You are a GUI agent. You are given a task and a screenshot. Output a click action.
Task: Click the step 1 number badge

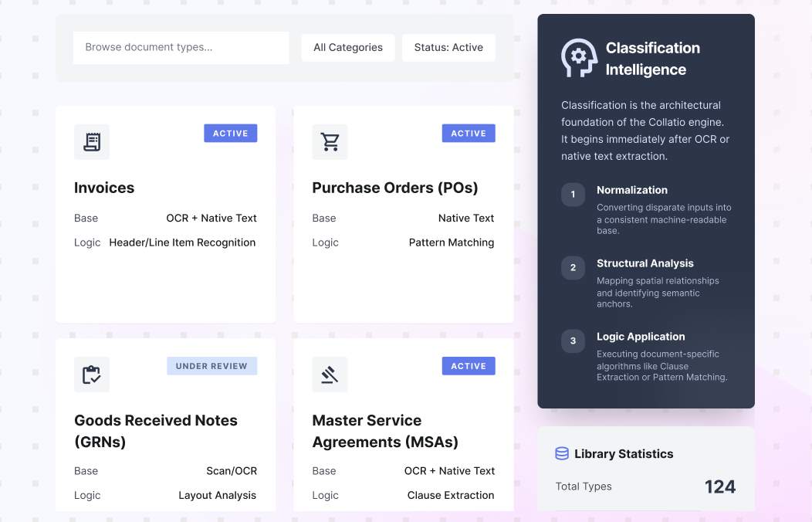point(573,195)
